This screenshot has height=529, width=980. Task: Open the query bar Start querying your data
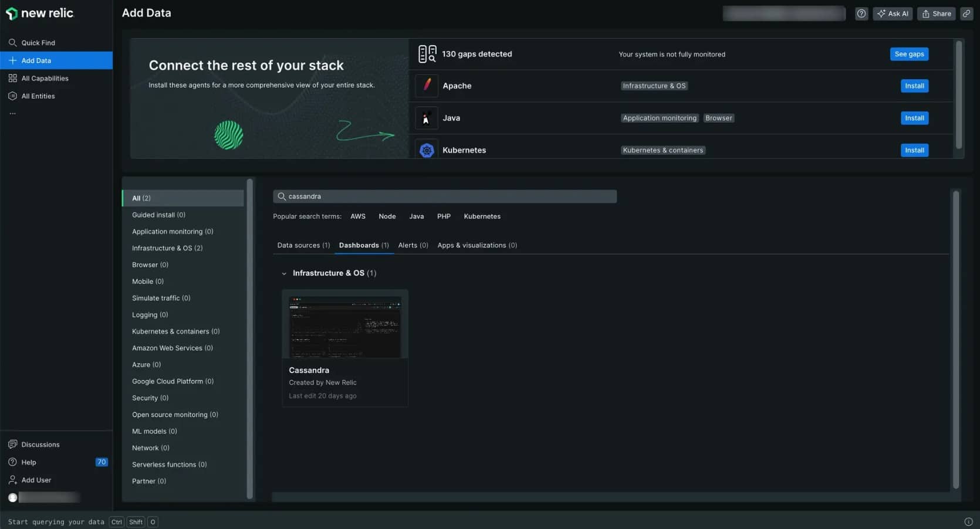coord(56,522)
